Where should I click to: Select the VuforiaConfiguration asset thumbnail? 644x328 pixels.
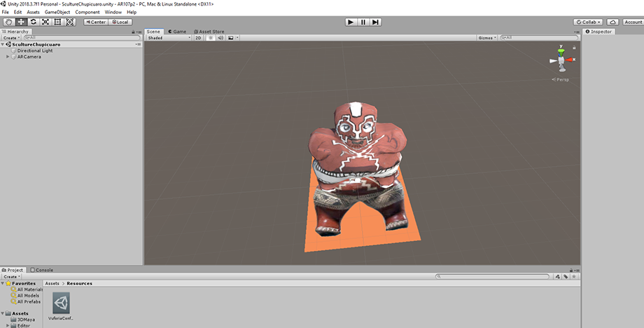click(61, 303)
